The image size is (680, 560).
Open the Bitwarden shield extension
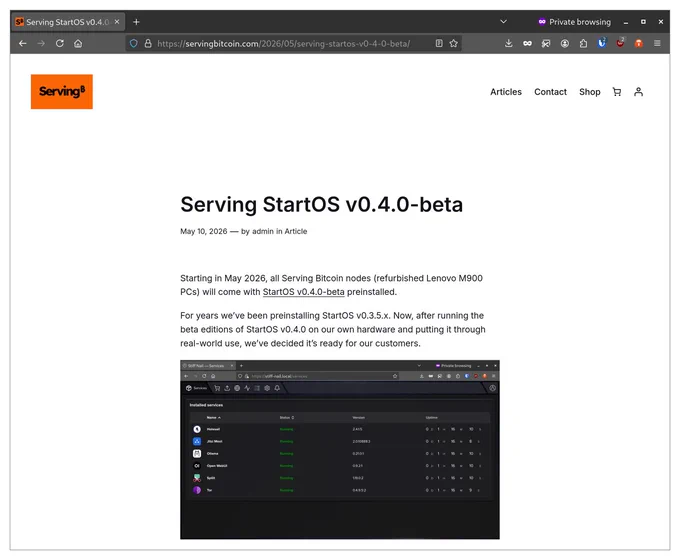[x=602, y=43]
